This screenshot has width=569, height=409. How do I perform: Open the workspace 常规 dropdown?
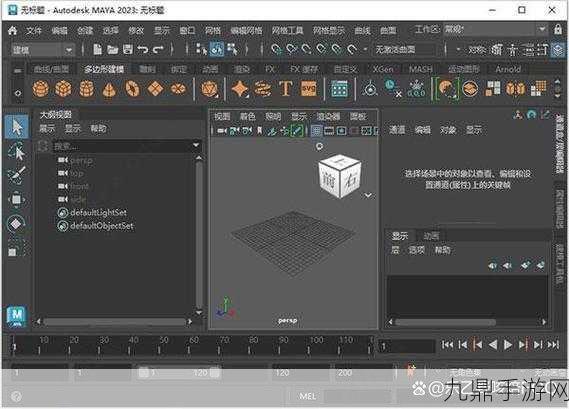[x=495, y=29]
